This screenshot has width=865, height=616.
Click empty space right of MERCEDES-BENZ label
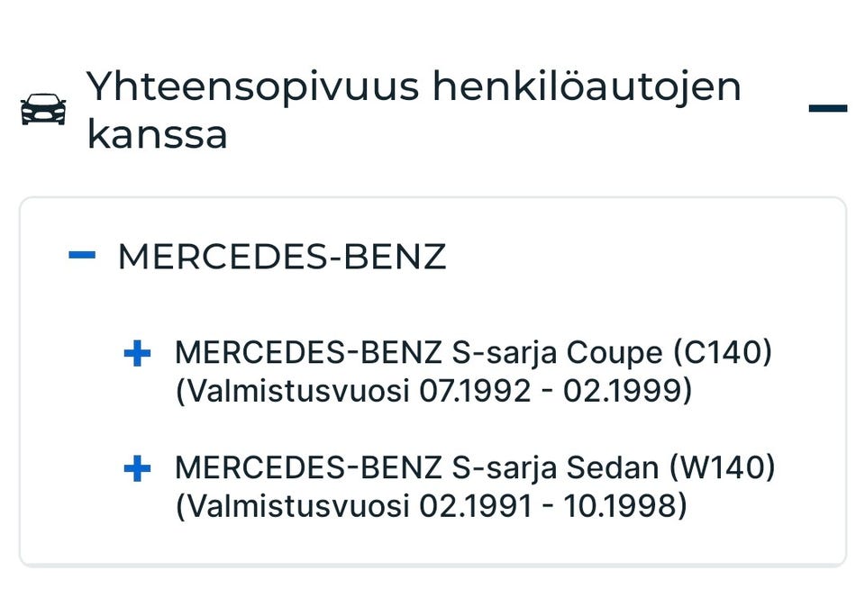(631, 258)
